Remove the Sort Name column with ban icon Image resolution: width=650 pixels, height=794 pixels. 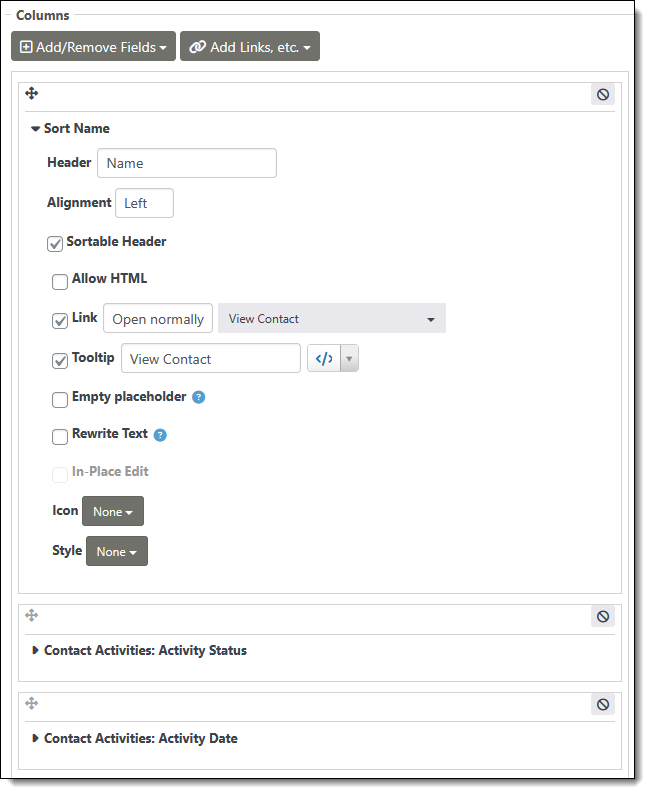(x=602, y=95)
